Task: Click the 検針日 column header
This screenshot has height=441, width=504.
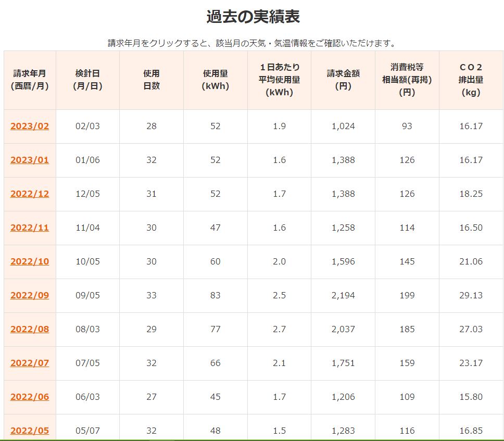Action: [87, 80]
